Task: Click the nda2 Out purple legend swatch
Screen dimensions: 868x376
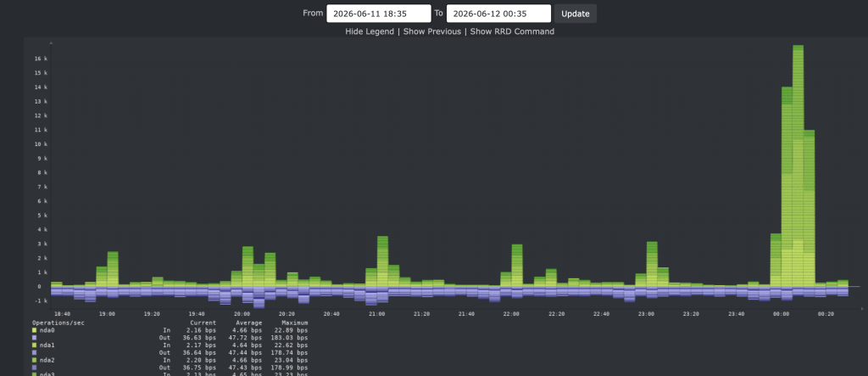Action: [x=34, y=368]
